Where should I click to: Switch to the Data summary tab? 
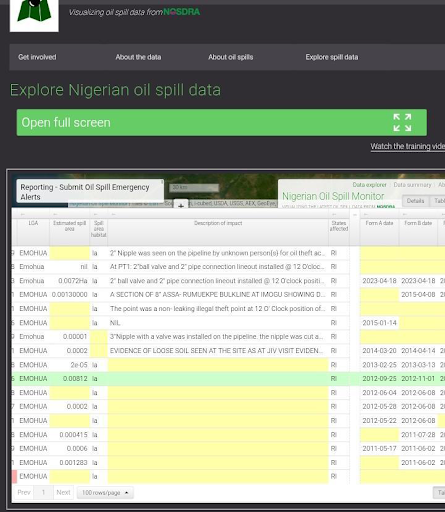[x=412, y=185]
